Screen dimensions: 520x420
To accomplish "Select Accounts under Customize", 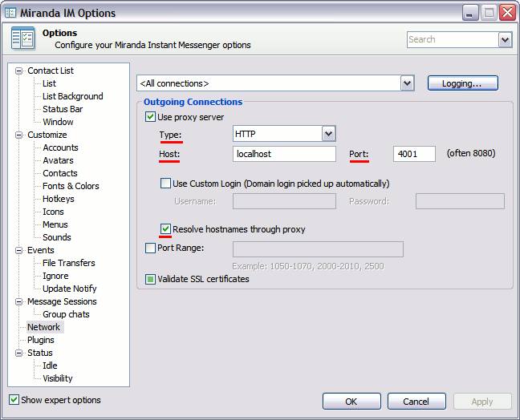I will pos(60,147).
